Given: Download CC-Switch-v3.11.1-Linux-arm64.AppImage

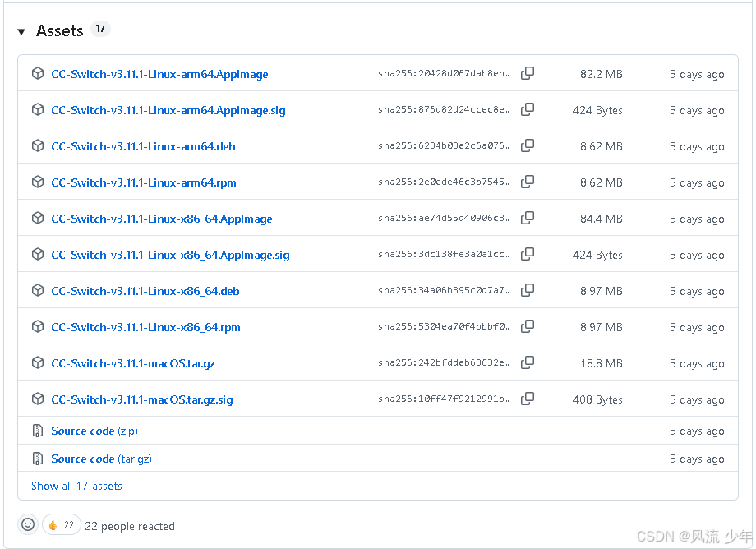Looking at the screenshot, I should point(159,74).
